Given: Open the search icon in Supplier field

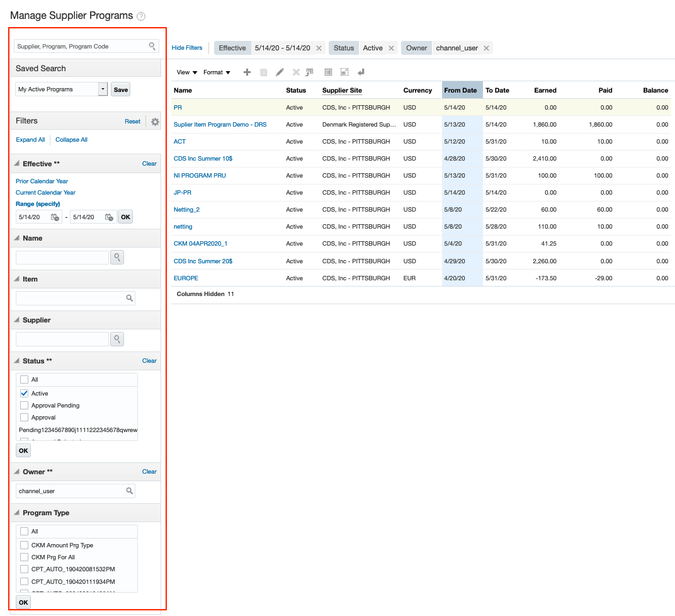Looking at the screenshot, I should coord(117,339).
